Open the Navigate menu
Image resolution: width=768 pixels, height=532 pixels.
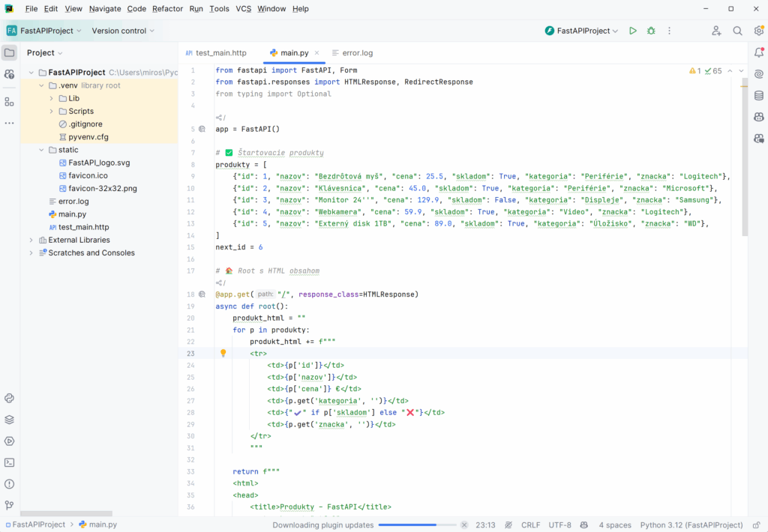point(105,9)
